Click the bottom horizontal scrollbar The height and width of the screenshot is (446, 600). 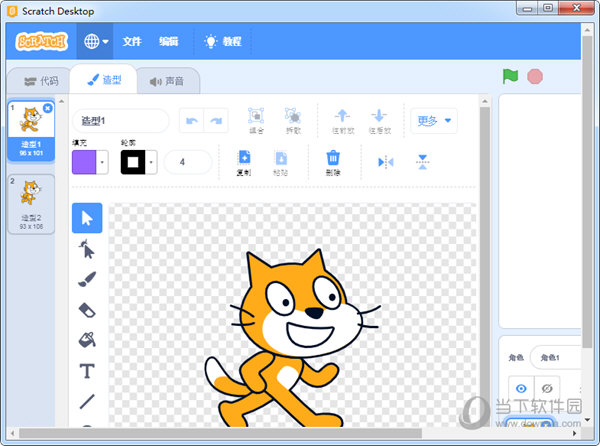click(220, 433)
